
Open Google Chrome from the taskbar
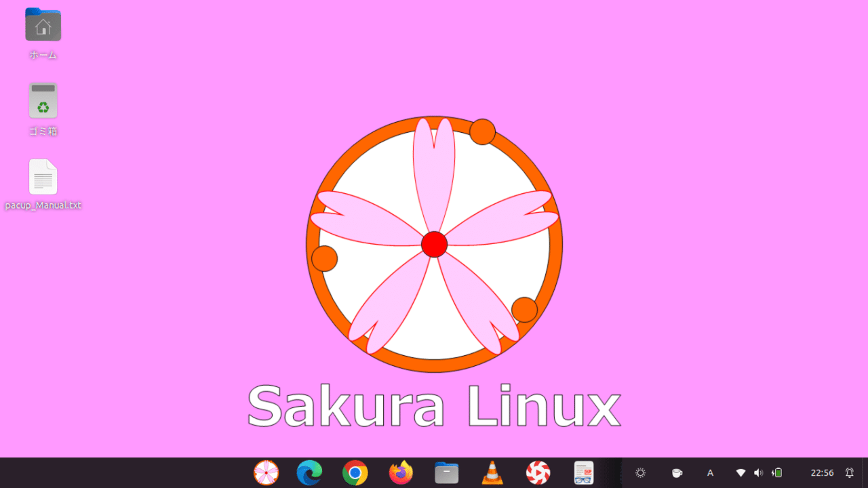(x=355, y=472)
